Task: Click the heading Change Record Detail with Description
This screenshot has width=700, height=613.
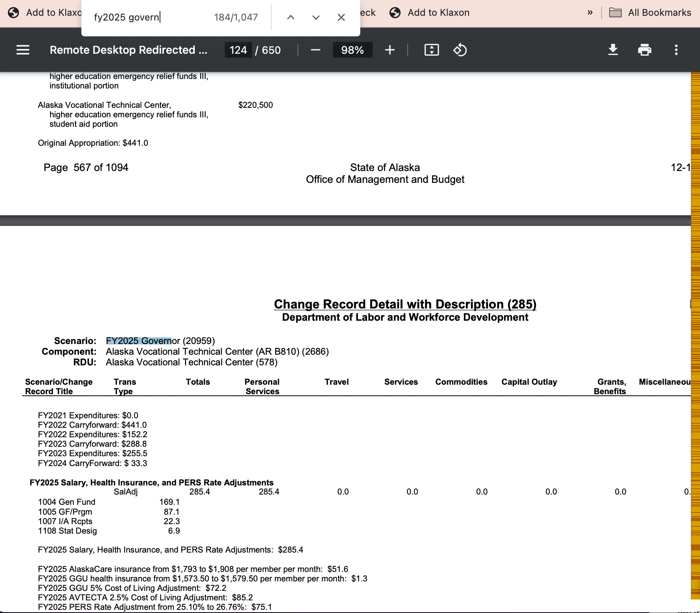Action: (405, 304)
